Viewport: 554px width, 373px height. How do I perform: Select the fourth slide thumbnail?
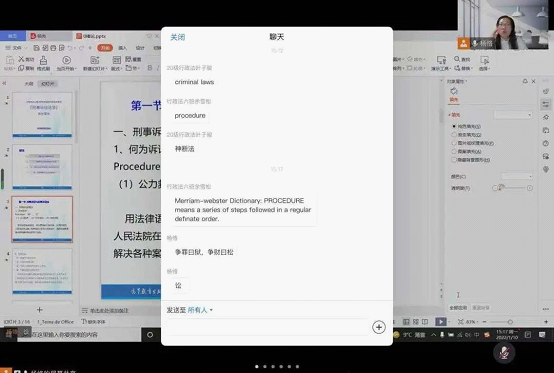click(x=42, y=271)
